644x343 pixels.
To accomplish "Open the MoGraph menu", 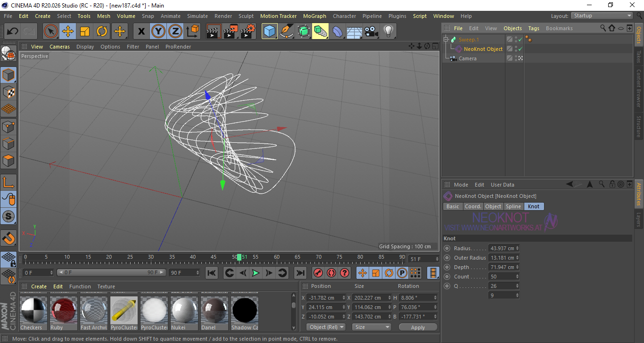I will [x=314, y=16].
